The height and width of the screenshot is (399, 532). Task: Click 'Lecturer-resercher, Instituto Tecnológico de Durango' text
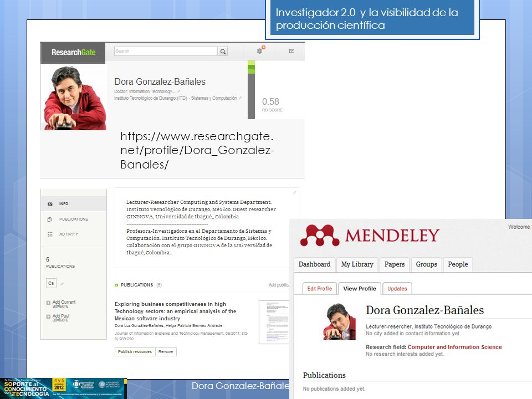pyautogui.click(x=428, y=326)
